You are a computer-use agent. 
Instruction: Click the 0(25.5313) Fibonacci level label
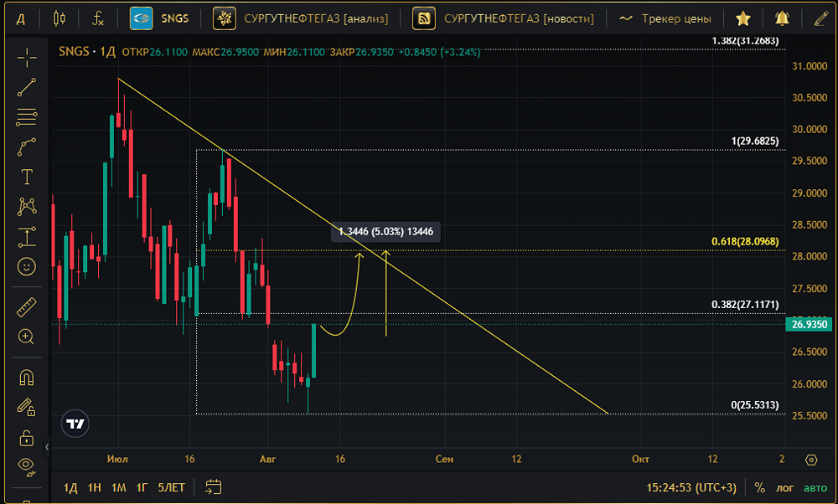coord(755,405)
